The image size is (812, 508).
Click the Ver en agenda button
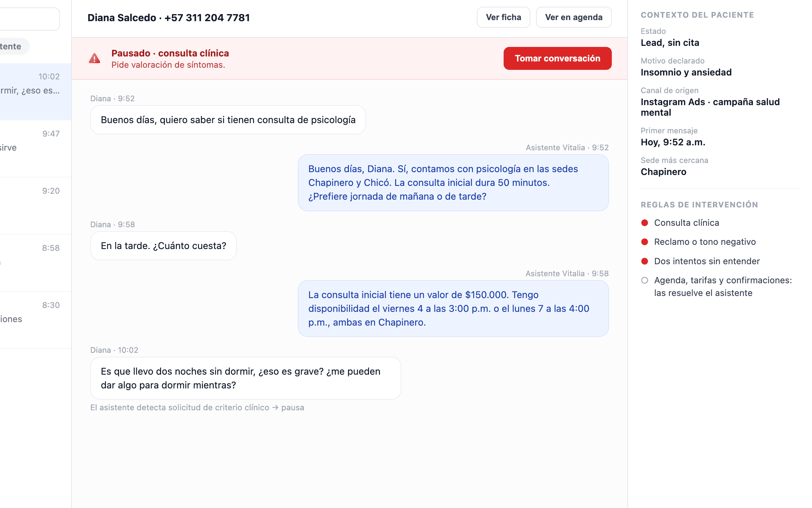click(x=574, y=17)
